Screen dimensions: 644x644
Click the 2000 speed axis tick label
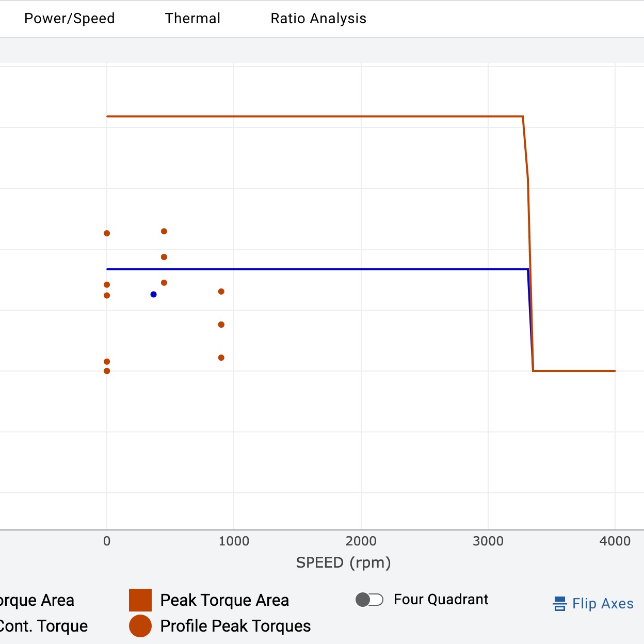[361, 541]
